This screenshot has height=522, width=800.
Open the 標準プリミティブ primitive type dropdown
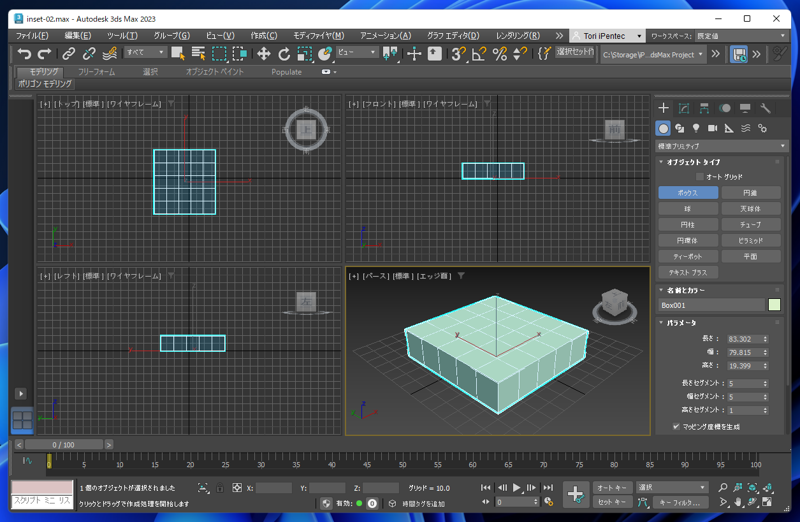point(721,146)
